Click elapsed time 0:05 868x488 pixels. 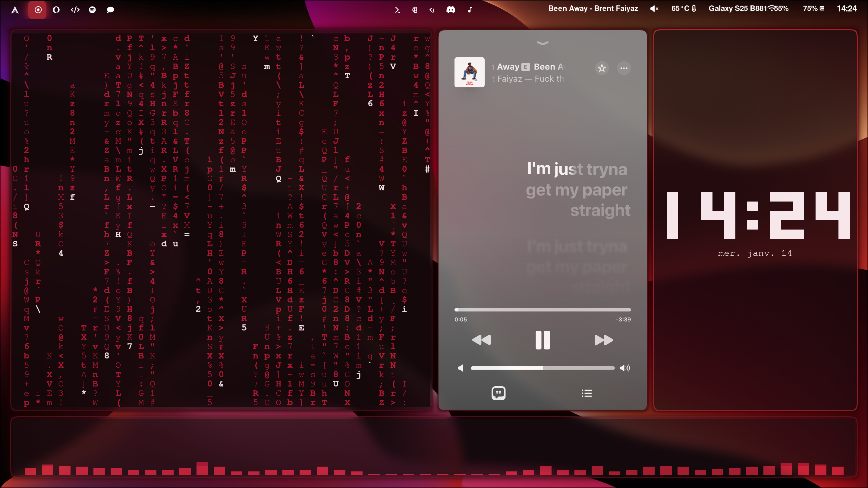461,319
